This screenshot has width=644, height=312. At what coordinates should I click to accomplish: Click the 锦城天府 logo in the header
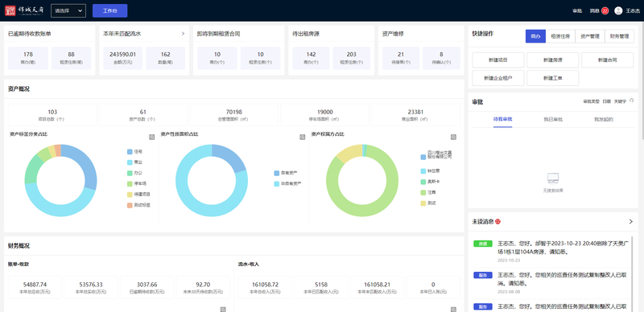coord(24,10)
